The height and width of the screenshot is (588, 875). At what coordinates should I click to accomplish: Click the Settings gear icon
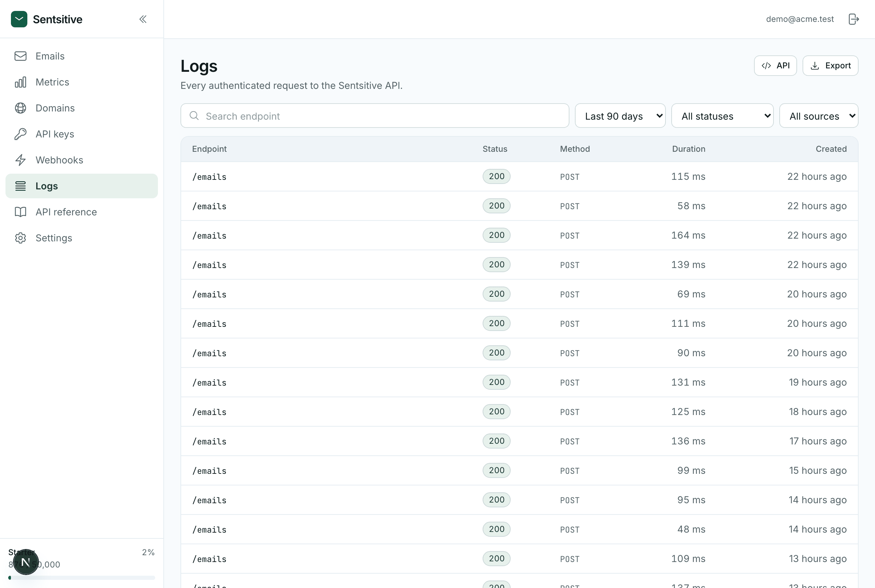point(21,238)
